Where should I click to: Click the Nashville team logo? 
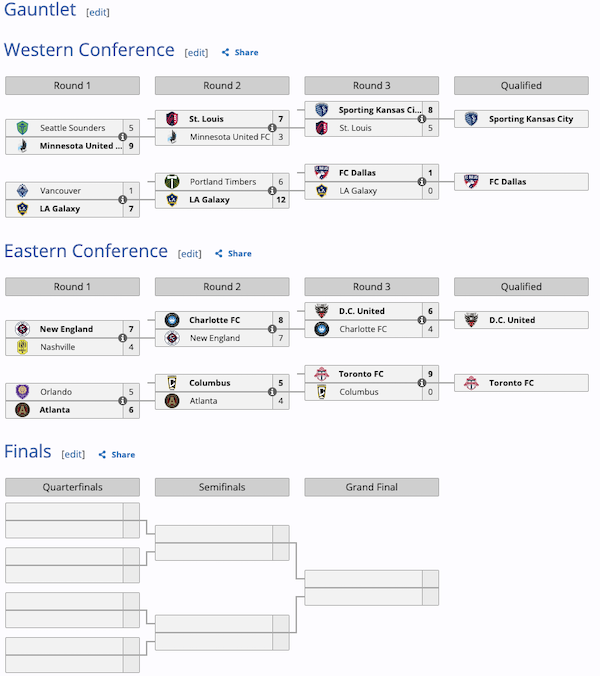pyautogui.click(x=23, y=347)
